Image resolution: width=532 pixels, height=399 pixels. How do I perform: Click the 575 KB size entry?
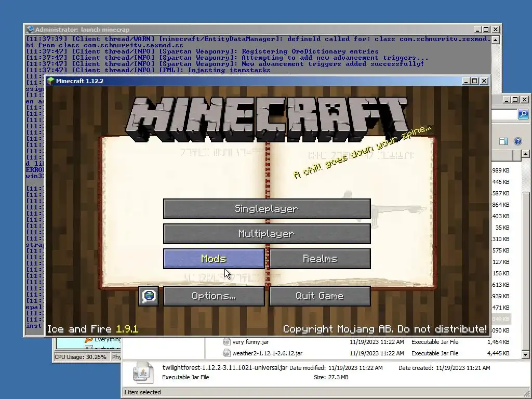501,250
